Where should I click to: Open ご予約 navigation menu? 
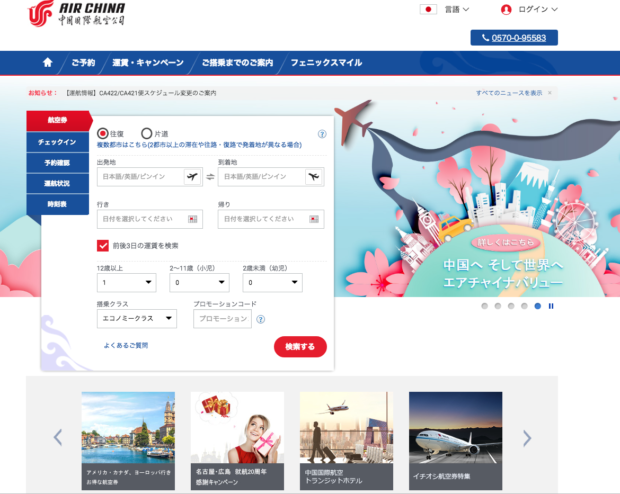[83, 62]
